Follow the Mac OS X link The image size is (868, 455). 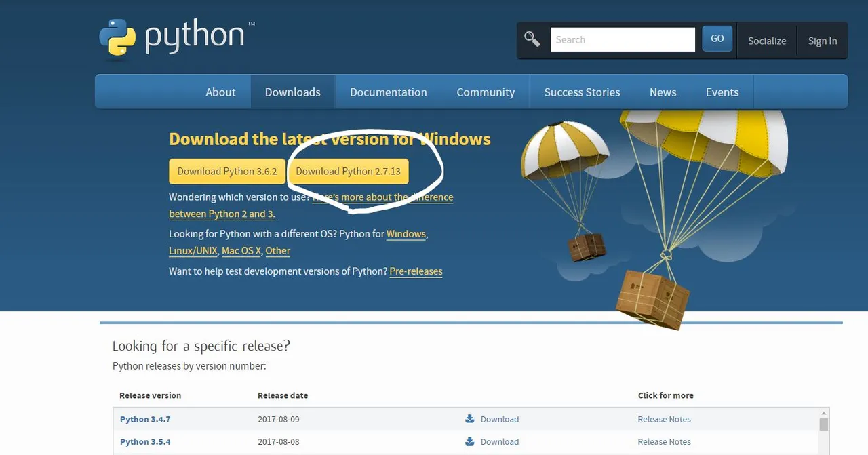(x=241, y=251)
